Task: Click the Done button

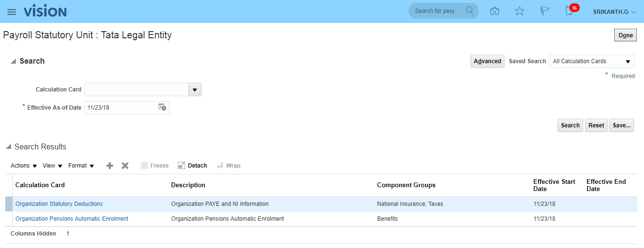Action: (x=625, y=35)
